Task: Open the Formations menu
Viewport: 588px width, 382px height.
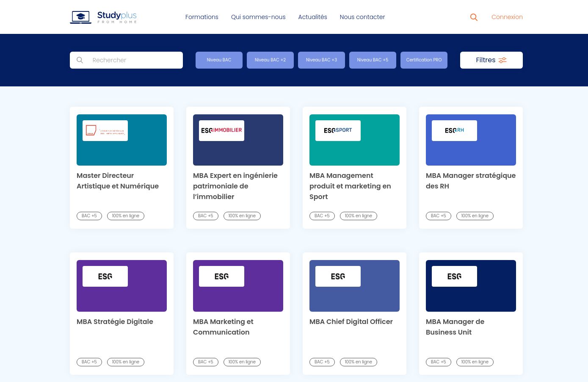Action: pos(202,17)
